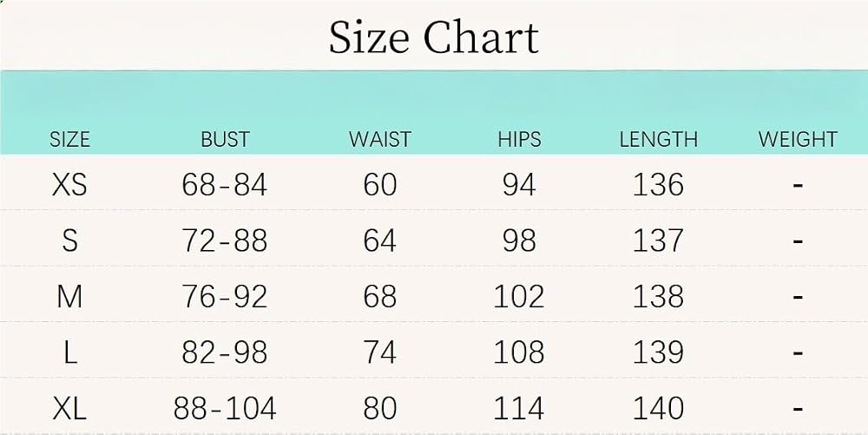
Task: Click the WAIST column header
Action: (x=380, y=139)
